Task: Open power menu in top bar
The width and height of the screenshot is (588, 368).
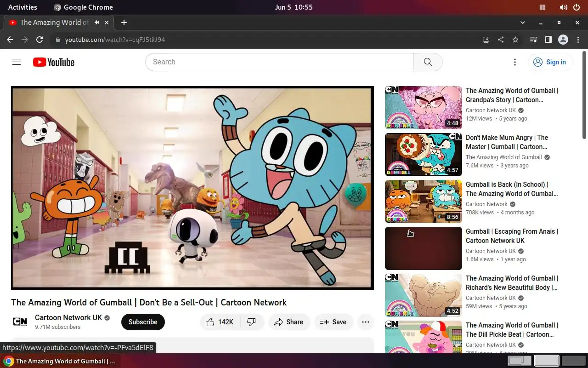Action: pos(577,7)
